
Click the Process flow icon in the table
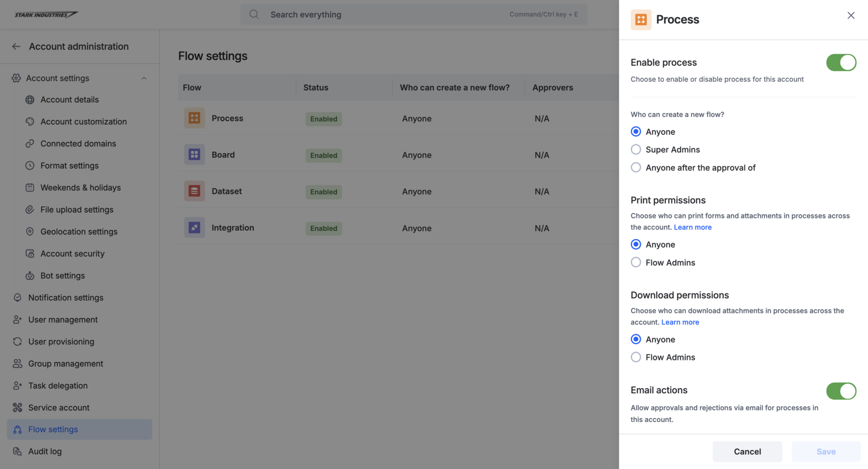tap(194, 118)
